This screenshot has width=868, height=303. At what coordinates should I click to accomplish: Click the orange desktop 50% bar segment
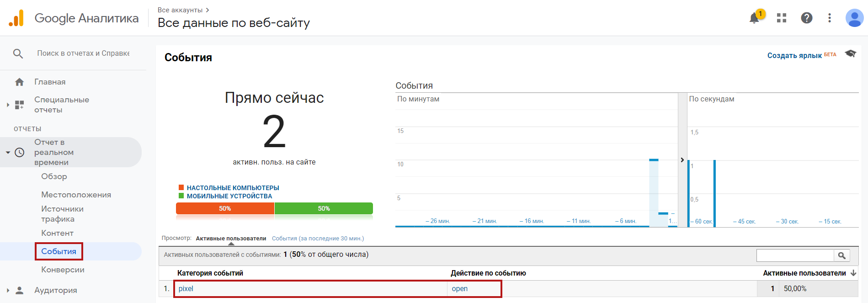[x=225, y=208]
